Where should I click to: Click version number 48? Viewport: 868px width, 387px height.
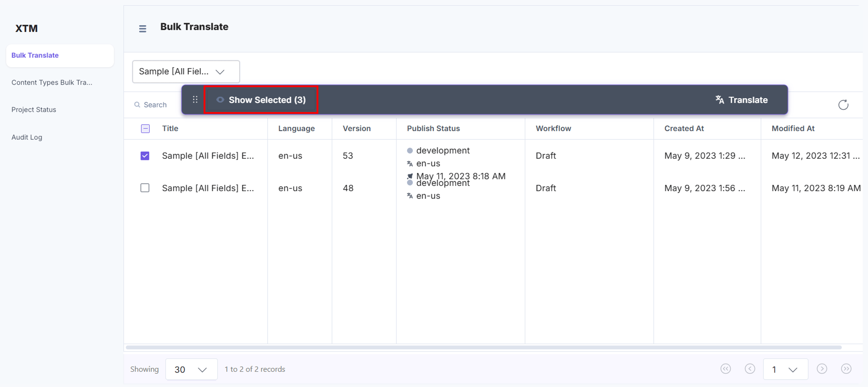(x=348, y=188)
